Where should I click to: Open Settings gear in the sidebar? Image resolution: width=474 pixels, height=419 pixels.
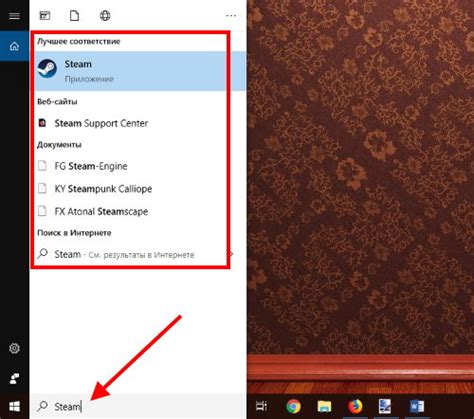pyautogui.click(x=14, y=348)
